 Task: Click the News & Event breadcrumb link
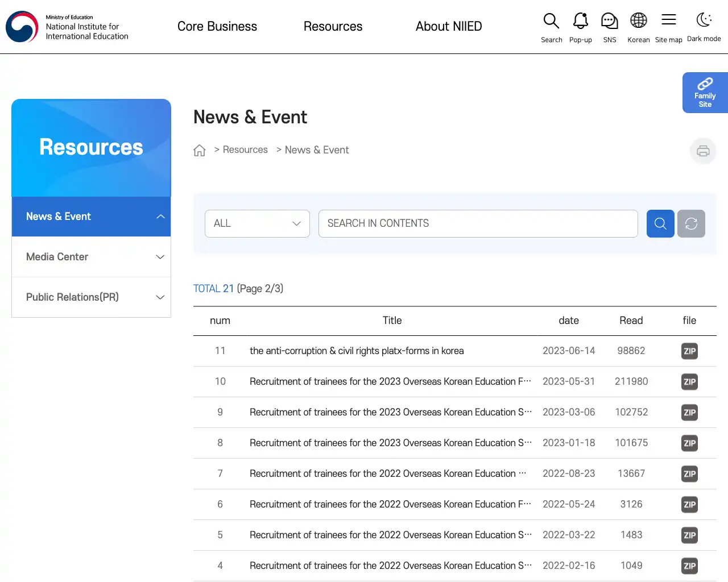317,150
